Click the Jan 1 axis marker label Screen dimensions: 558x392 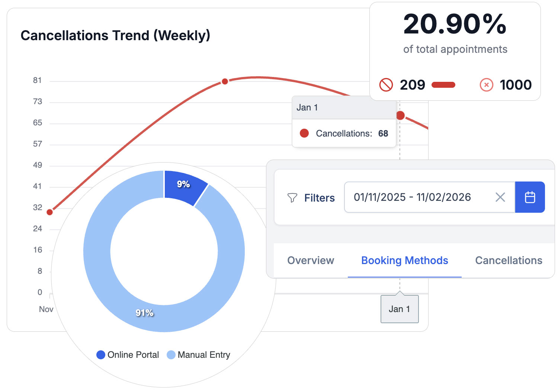coord(399,309)
